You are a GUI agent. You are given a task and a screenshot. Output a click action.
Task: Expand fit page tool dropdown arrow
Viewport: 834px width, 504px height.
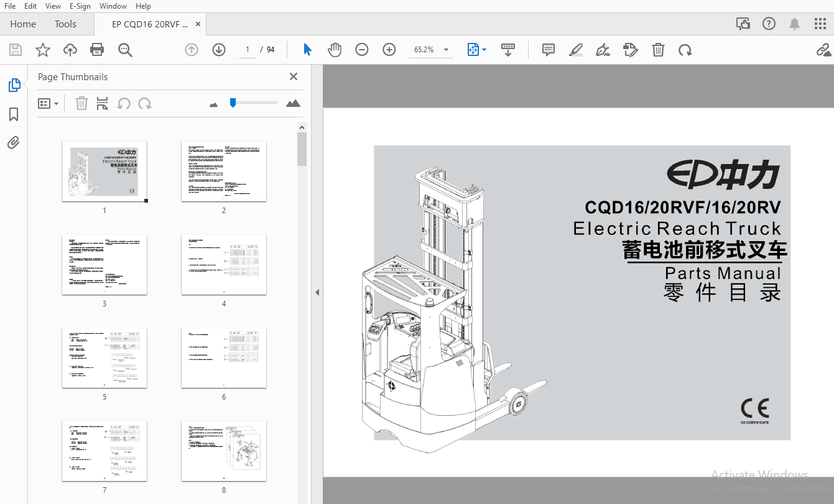click(484, 50)
